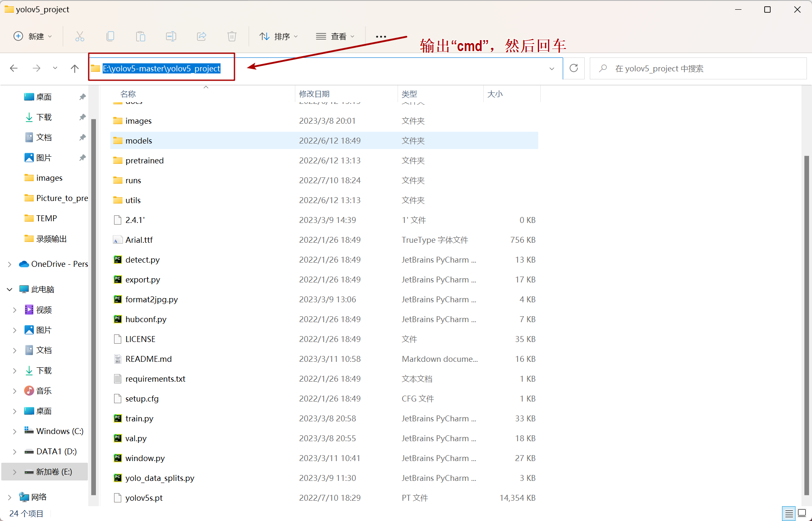Switch to details view icon in status bar
Screen dimensions: 812x521
click(789, 513)
